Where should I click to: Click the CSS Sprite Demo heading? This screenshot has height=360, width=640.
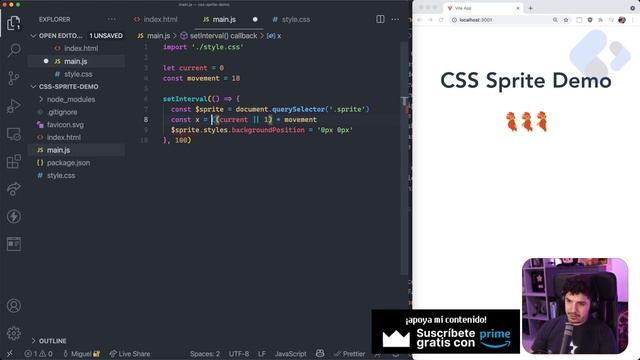coord(526,80)
